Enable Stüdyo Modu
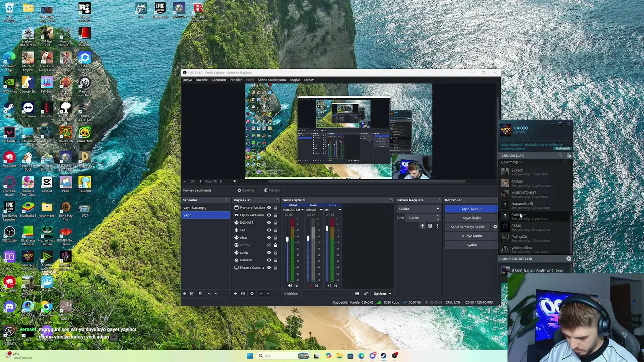 (x=471, y=236)
